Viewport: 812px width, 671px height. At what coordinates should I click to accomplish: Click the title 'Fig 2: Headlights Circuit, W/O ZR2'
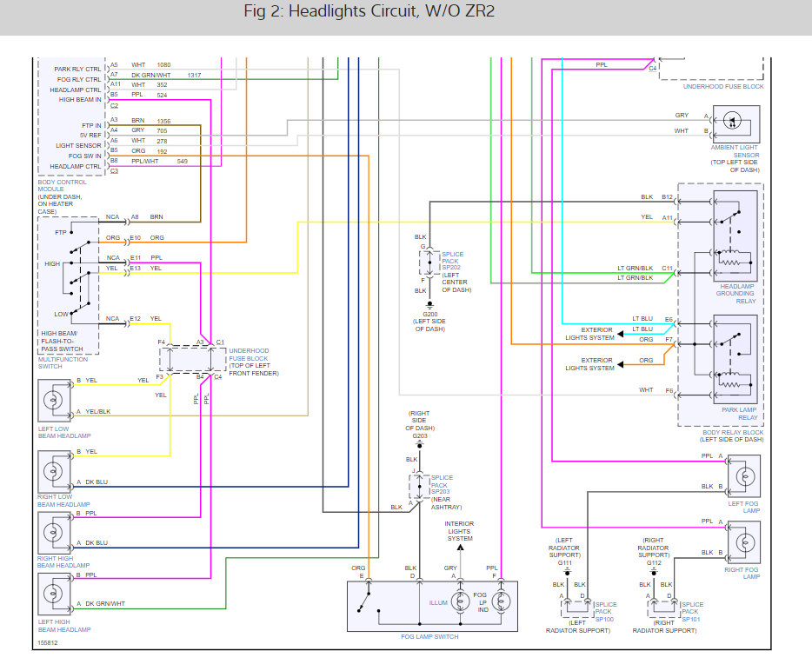tap(369, 11)
